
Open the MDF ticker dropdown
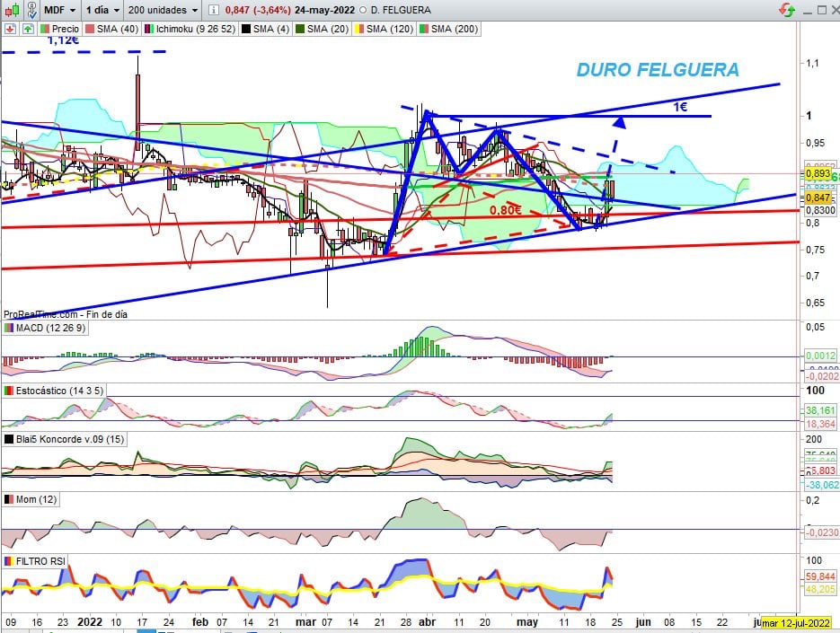point(59,10)
